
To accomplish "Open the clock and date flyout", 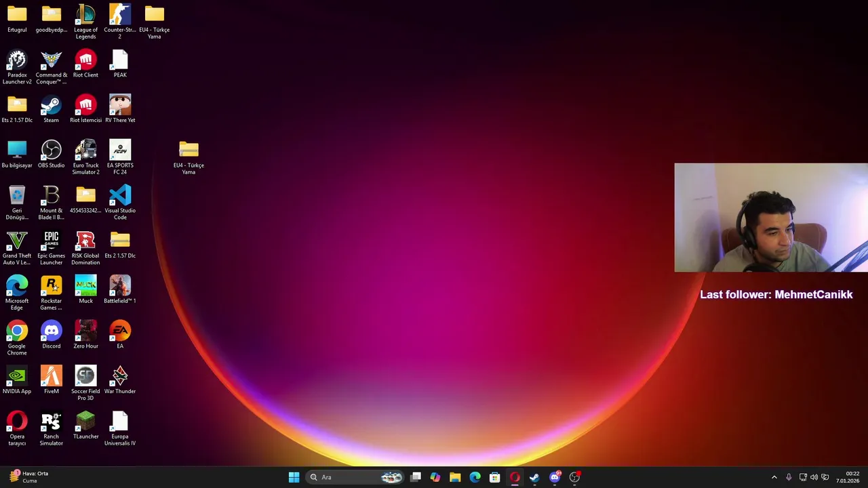I will (x=848, y=477).
